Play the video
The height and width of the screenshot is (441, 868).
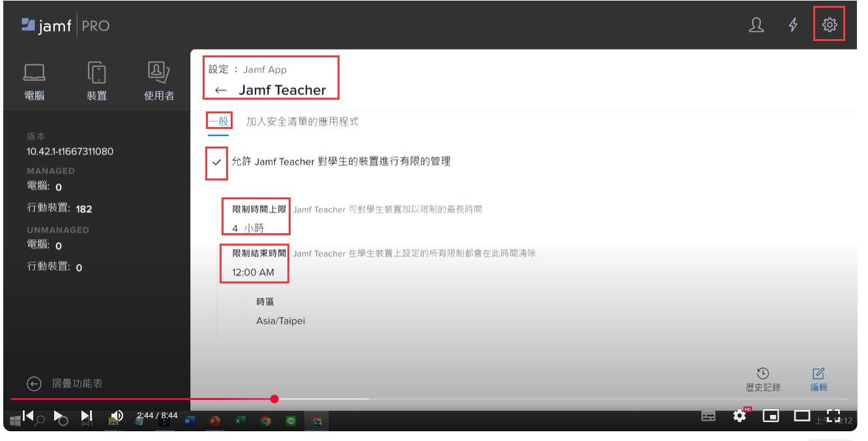tap(57, 416)
